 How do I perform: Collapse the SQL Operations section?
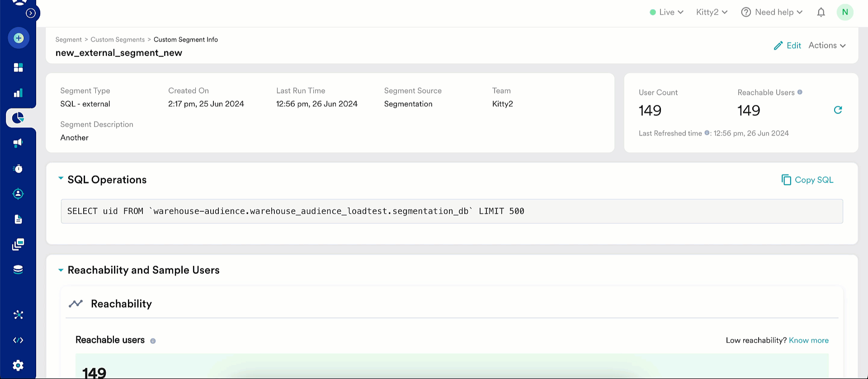(61, 178)
